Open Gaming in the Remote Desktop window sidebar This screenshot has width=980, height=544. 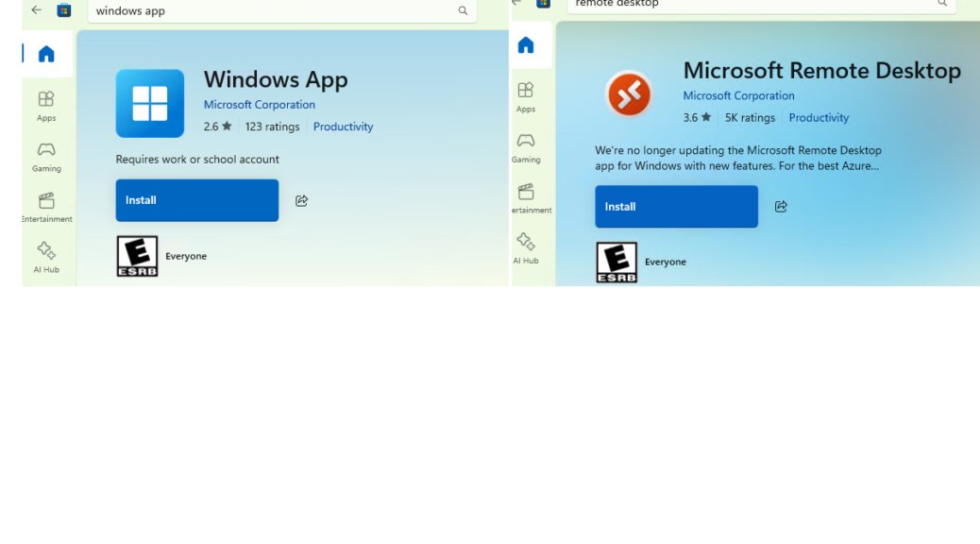click(526, 147)
